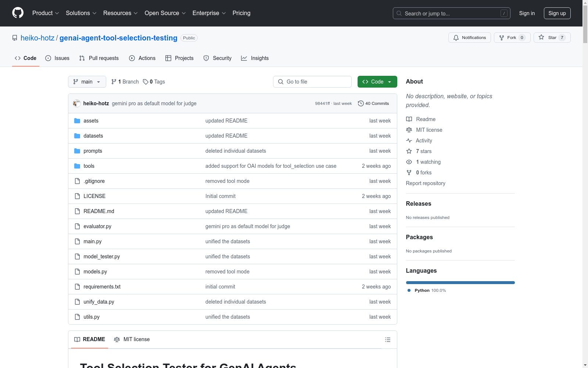588x368 pixels.
Task: Select the MIT license tab above readme content
Action: 132,339
